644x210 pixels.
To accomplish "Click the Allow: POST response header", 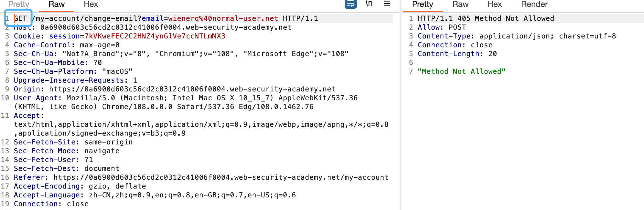I will point(442,27).
